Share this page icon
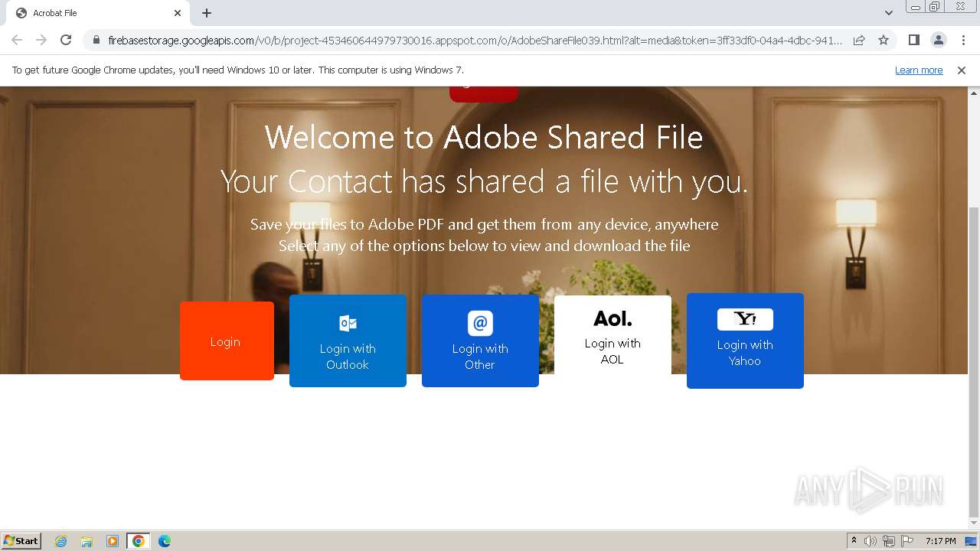The image size is (980, 551). coord(859,40)
